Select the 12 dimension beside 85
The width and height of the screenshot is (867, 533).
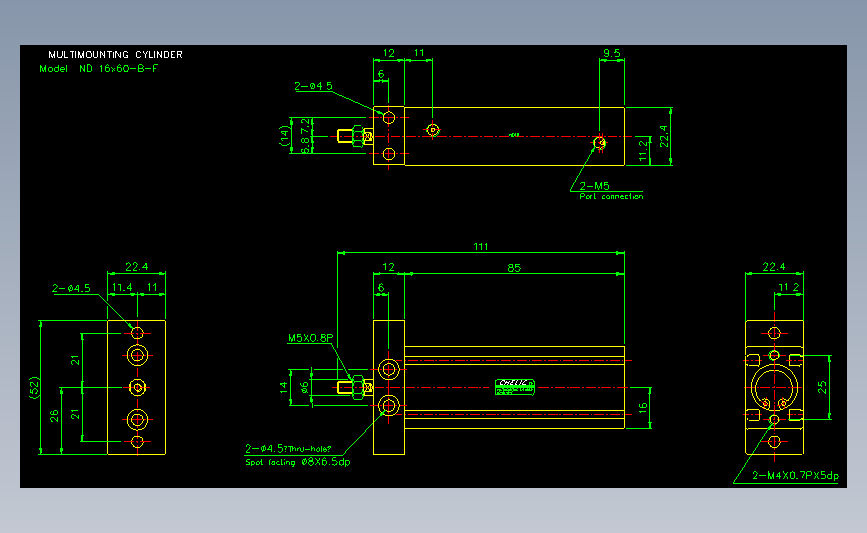pos(389,267)
